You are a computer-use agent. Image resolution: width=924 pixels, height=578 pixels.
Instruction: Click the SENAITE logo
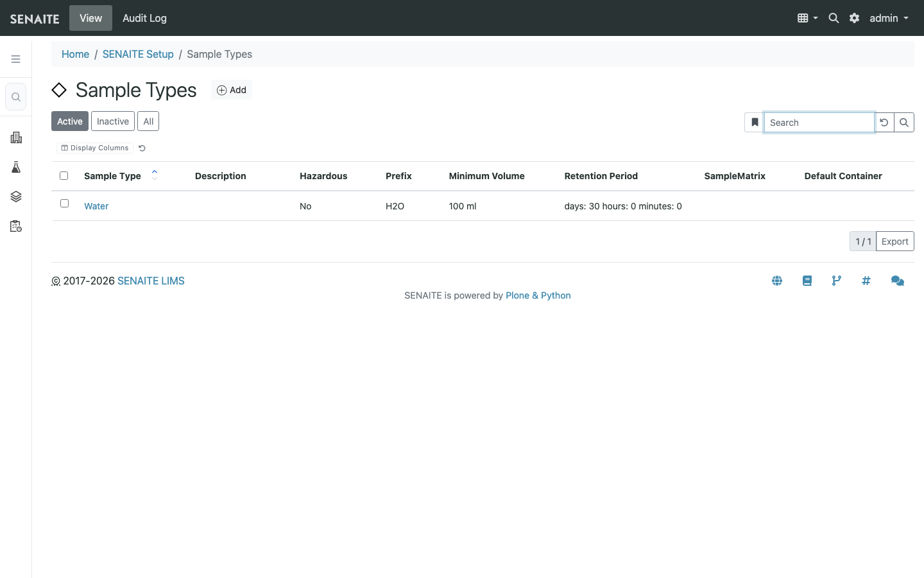coord(35,19)
